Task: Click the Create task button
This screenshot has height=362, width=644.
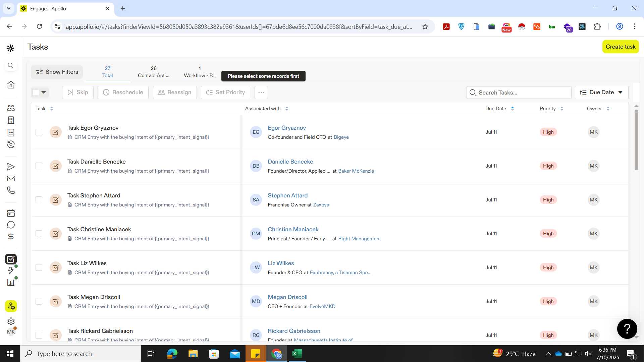Action: click(620, 47)
